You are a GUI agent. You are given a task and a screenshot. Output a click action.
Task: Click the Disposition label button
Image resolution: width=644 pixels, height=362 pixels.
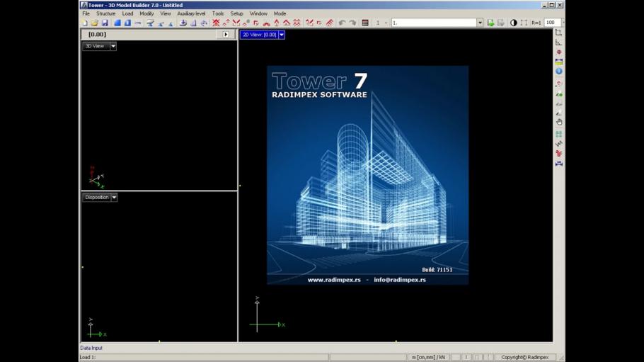(96, 198)
